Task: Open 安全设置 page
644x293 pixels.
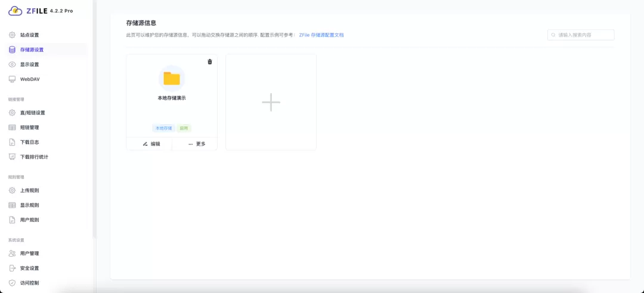Action: pyautogui.click(x=29, y=269)
